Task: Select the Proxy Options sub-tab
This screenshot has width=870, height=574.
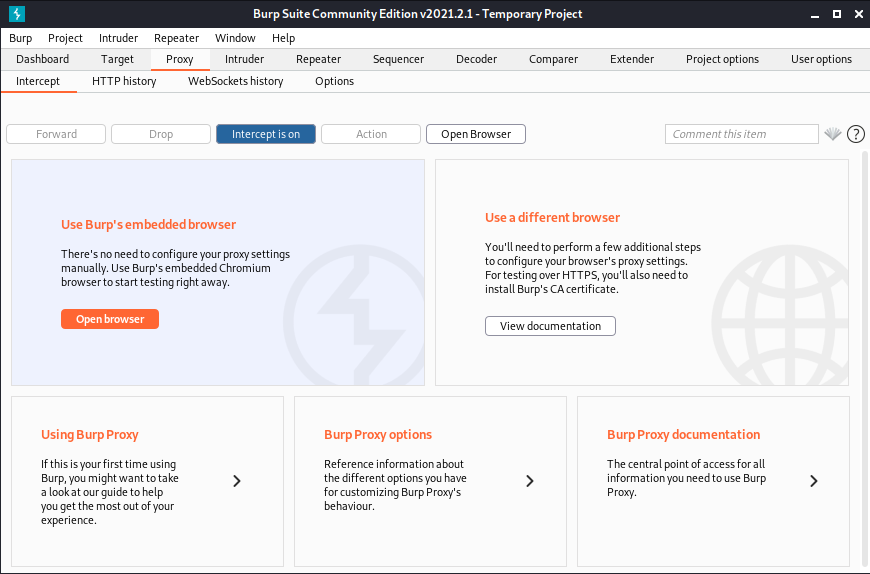Action: [x=334, y=81]
